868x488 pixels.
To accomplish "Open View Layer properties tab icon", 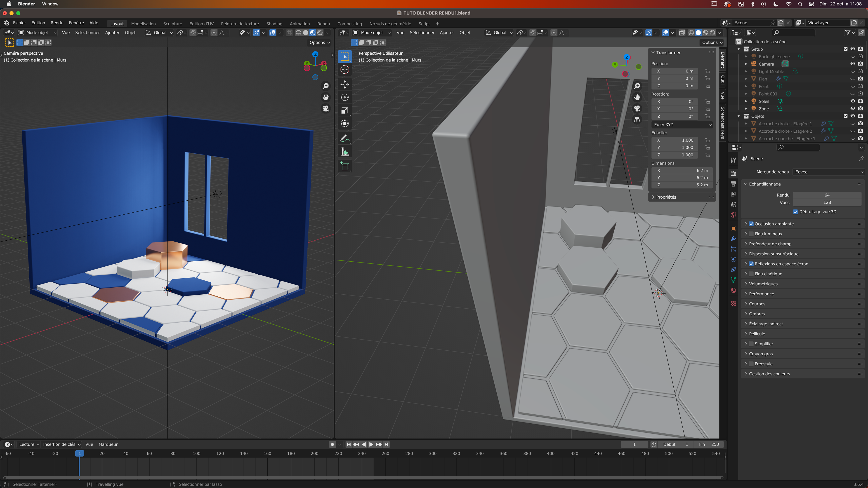I will point(733,194).
